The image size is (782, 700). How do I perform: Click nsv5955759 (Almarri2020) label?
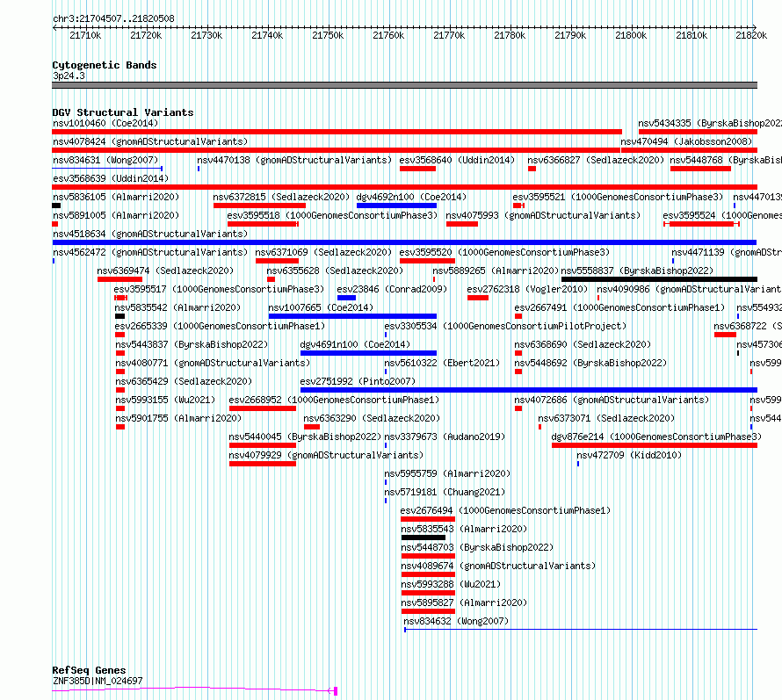click(447, 473)
